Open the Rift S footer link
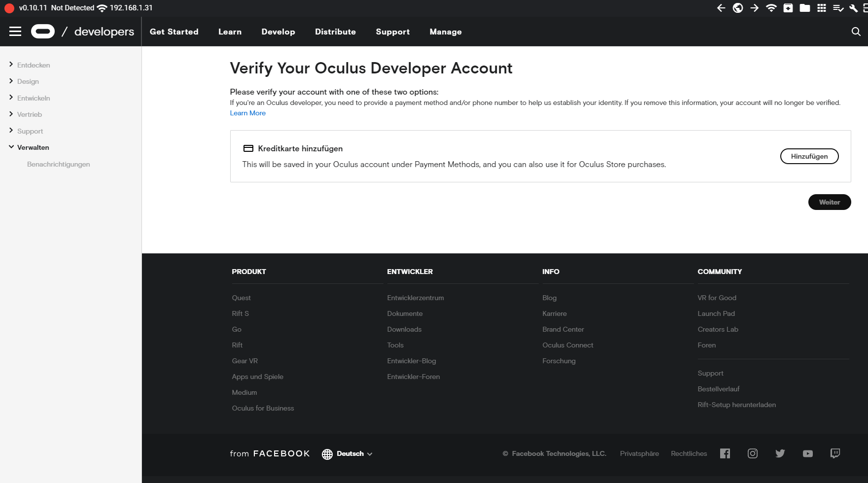 point(241,313)
